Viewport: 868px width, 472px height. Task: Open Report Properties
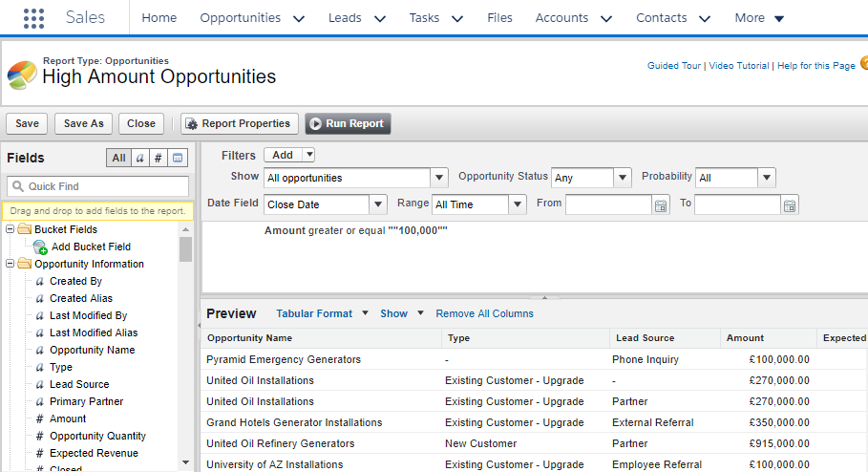point(240,123)
